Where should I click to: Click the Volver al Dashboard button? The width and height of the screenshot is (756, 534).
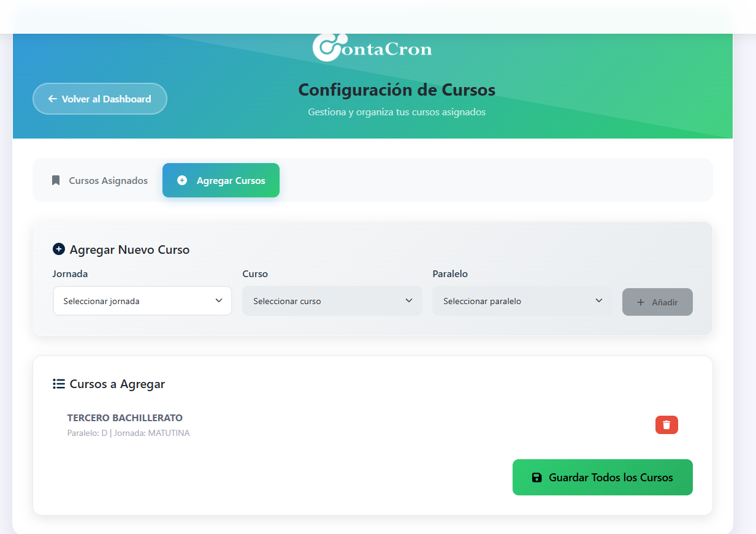99,98
